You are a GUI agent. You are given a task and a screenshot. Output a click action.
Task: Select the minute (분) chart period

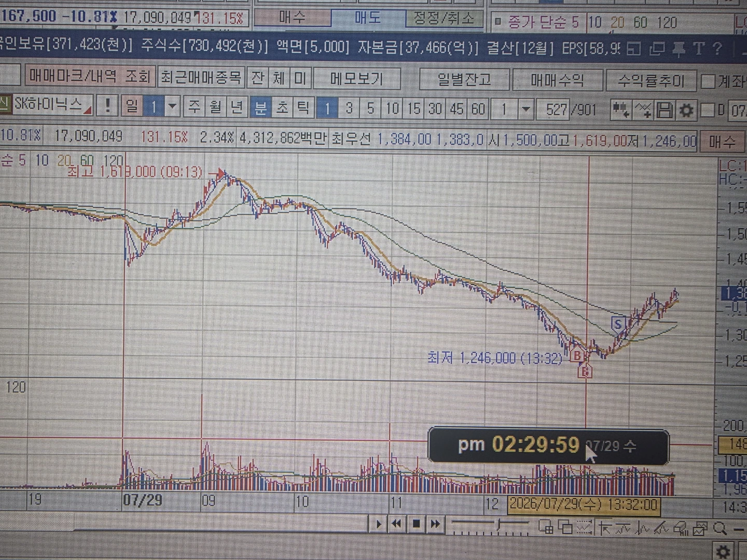(260, 107)
